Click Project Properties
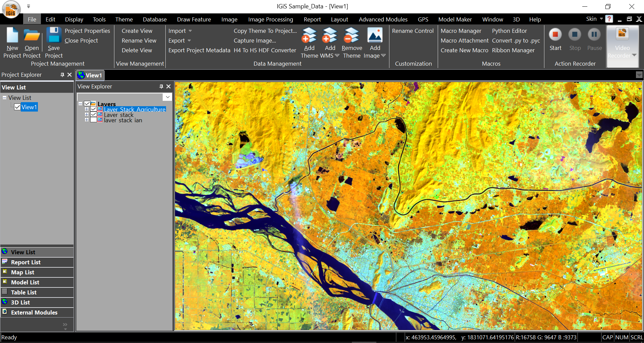The height and width of the screenshot is (343, 644). tap(87, 31)
